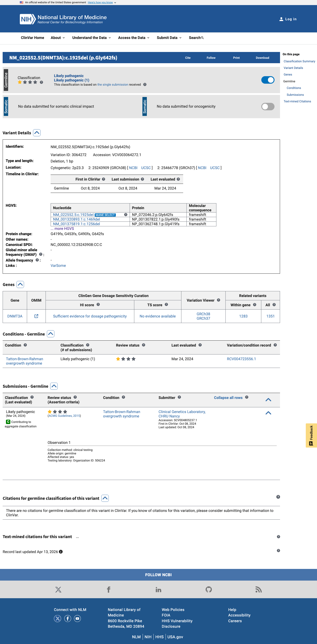Open the LinkedIn icon under Follow NCBI
The width and height of the screenshot is (317, 644).
coord(158,589)
